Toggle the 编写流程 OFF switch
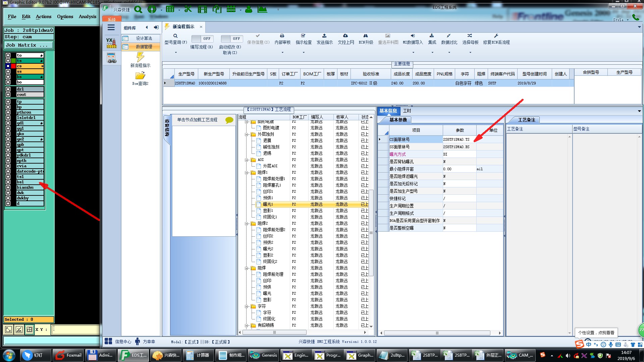 tap(202, 39)
